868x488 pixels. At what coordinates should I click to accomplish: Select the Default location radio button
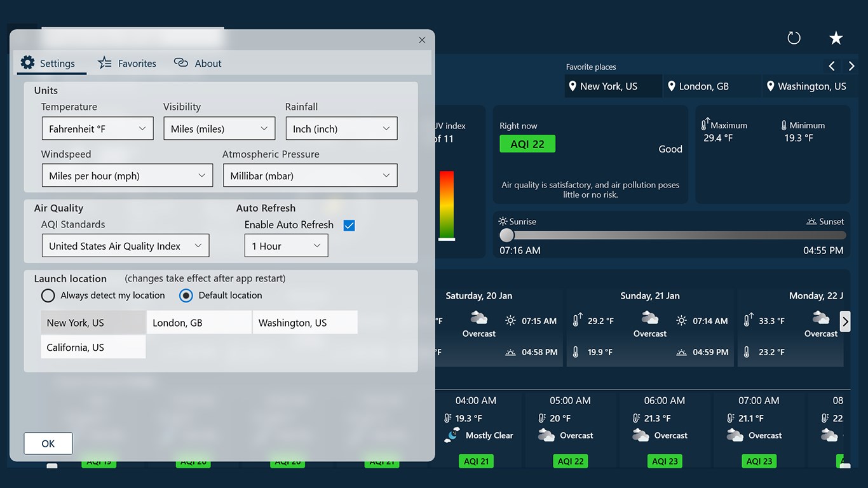point(187,295)
